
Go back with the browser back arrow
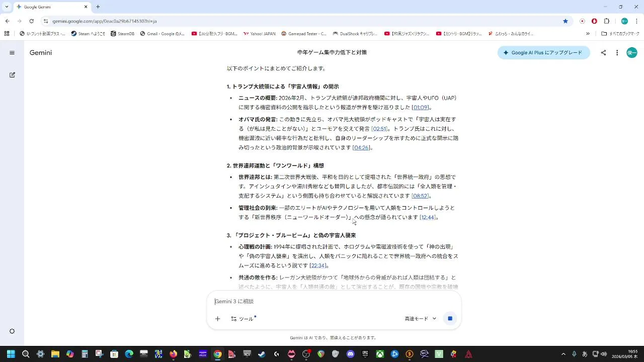(x=7, y=21)
